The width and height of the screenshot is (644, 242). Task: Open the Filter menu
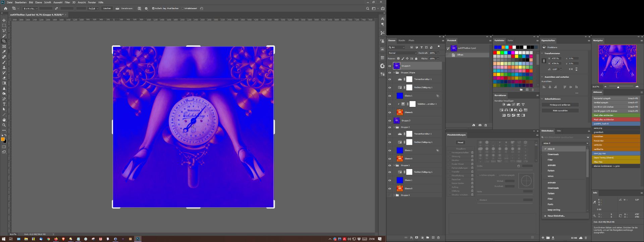click(x=67, y=2)
